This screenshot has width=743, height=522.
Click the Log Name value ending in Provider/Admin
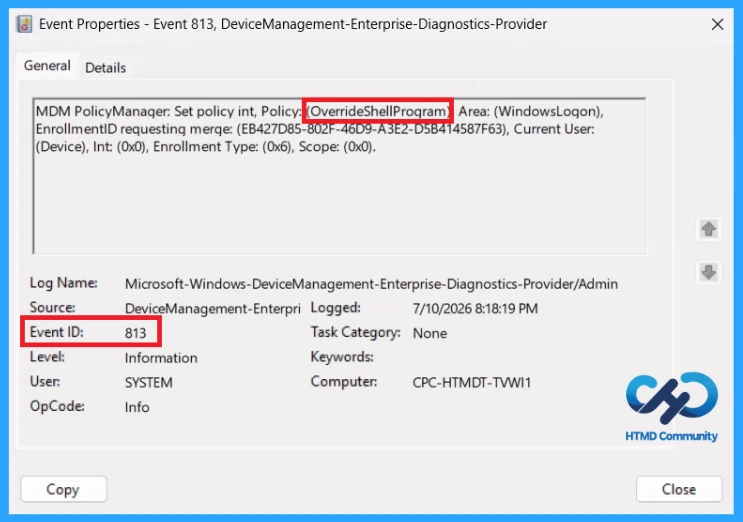372,284
